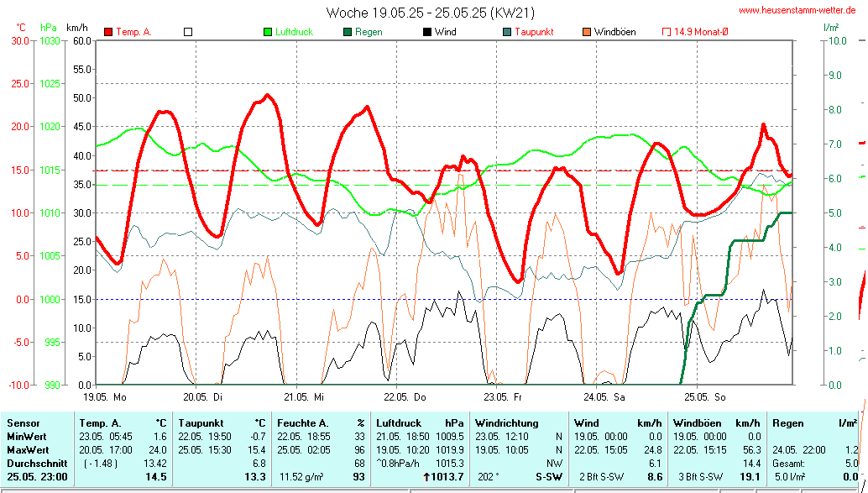Click the teal Taupunkt legend square

pyautogui.click(x=507, y=32)
